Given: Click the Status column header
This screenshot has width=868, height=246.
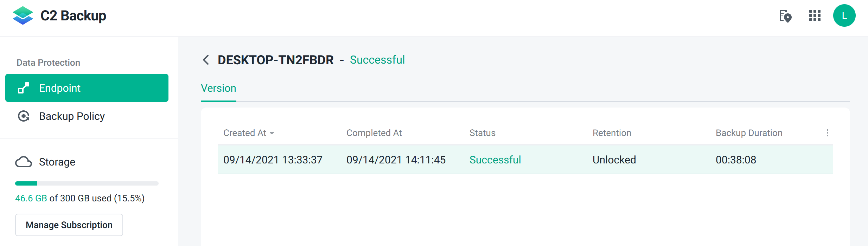Looking at the screenshot, I should pyautogui.click(x=482, y=133).
